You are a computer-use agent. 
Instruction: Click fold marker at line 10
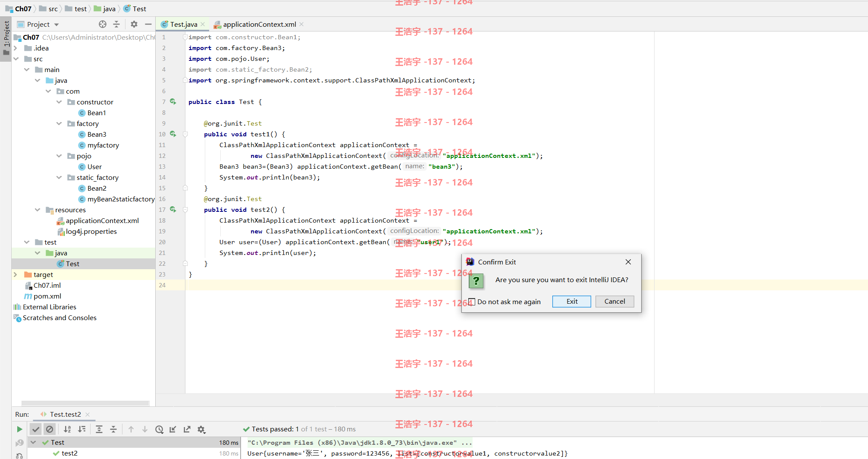(185, 134)
